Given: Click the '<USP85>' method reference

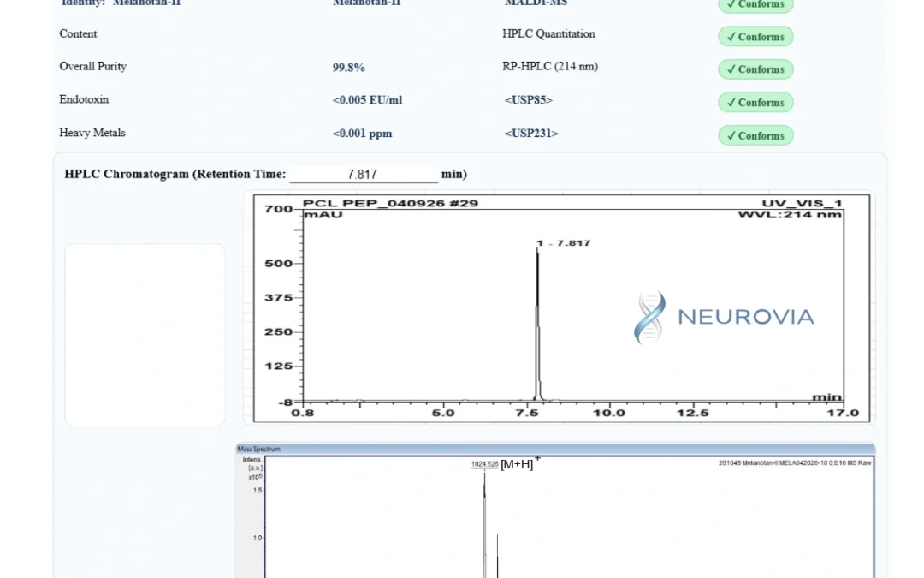Looking at the screenshot, I should click(x=529, y=99).
